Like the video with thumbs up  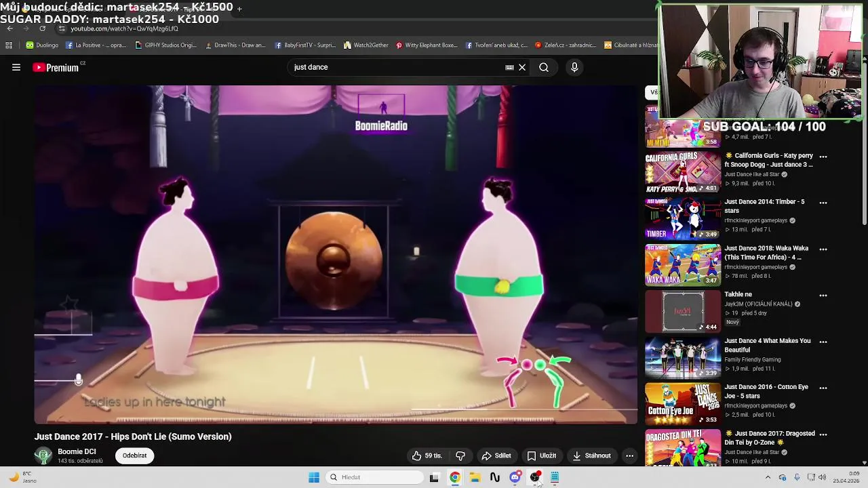point(427,455)
